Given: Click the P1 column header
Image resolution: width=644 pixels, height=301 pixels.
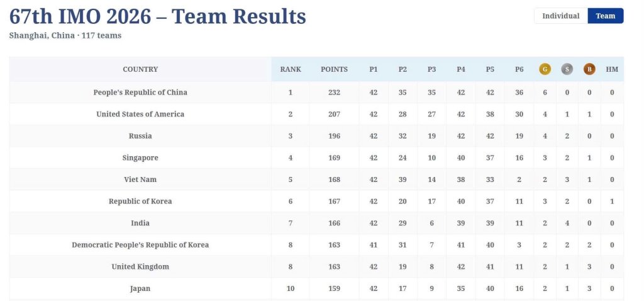Looking at the screenshot, I should [373, 69].
